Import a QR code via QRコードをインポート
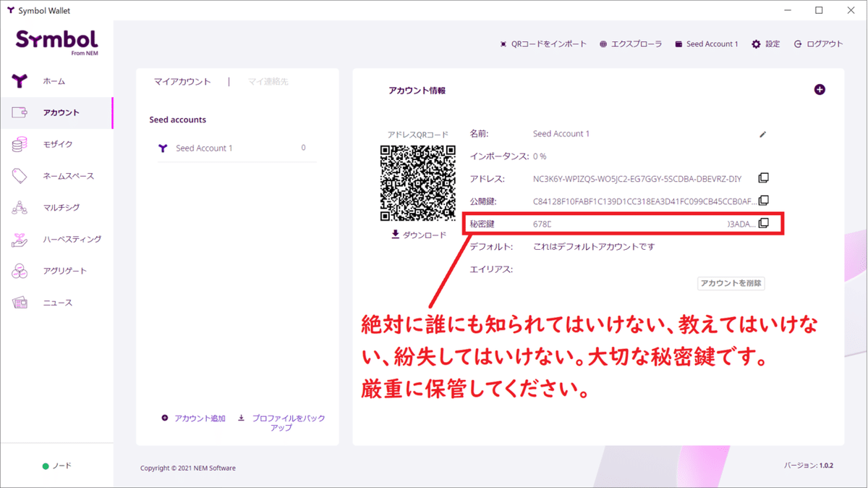The height and width of the screenshot is (488, 868). (548, 44)
